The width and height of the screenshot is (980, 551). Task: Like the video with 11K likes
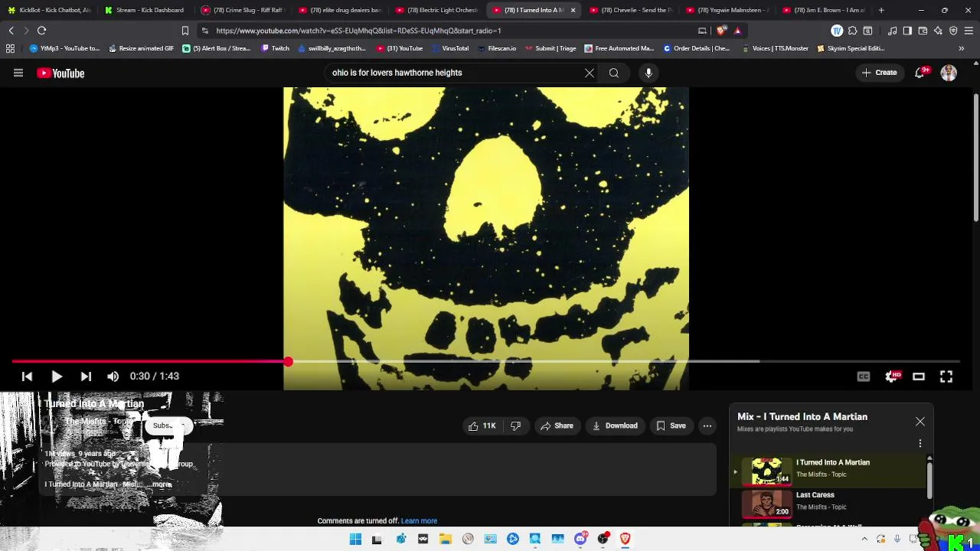tap(482, 425)
